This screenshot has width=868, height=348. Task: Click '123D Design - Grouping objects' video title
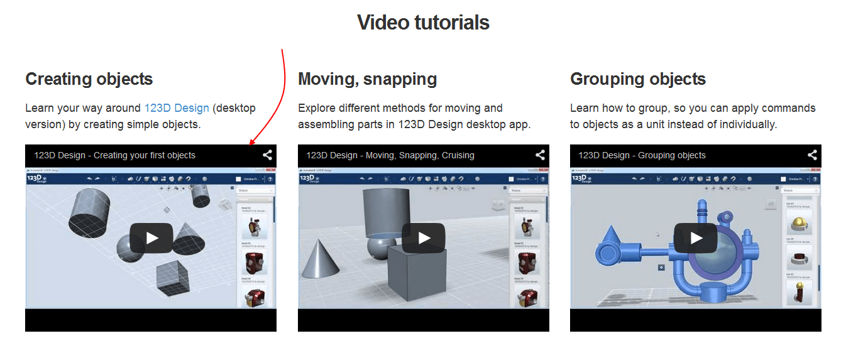(x=642, y=155)
